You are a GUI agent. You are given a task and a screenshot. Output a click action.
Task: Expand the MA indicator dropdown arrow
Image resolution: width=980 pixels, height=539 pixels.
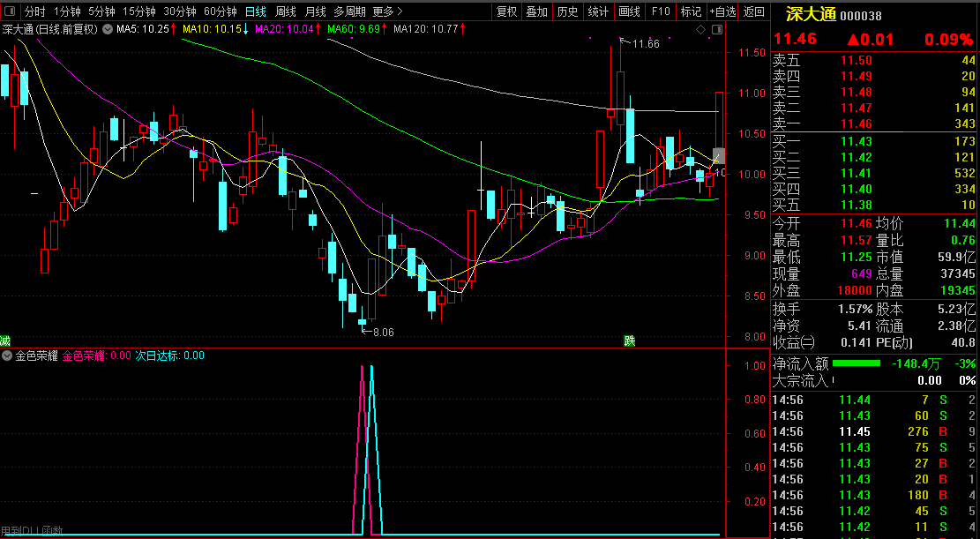coord(108,29)
